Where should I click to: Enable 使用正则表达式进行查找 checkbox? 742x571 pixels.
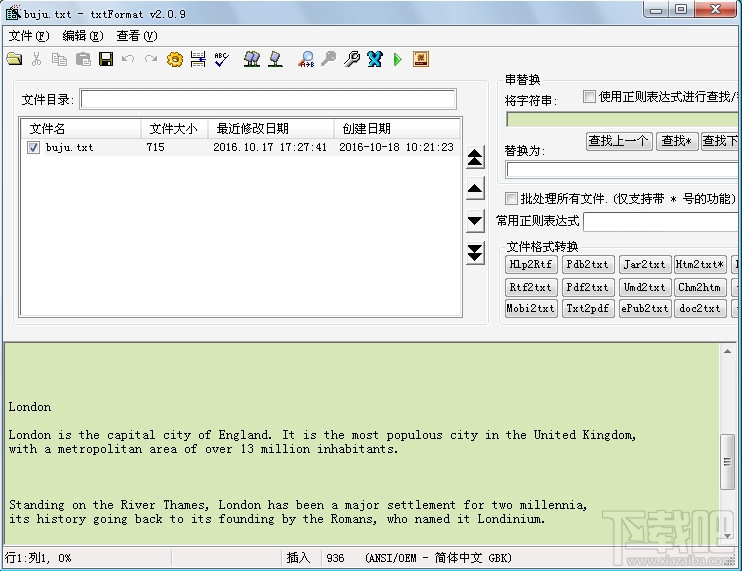(x=589, y=97)
